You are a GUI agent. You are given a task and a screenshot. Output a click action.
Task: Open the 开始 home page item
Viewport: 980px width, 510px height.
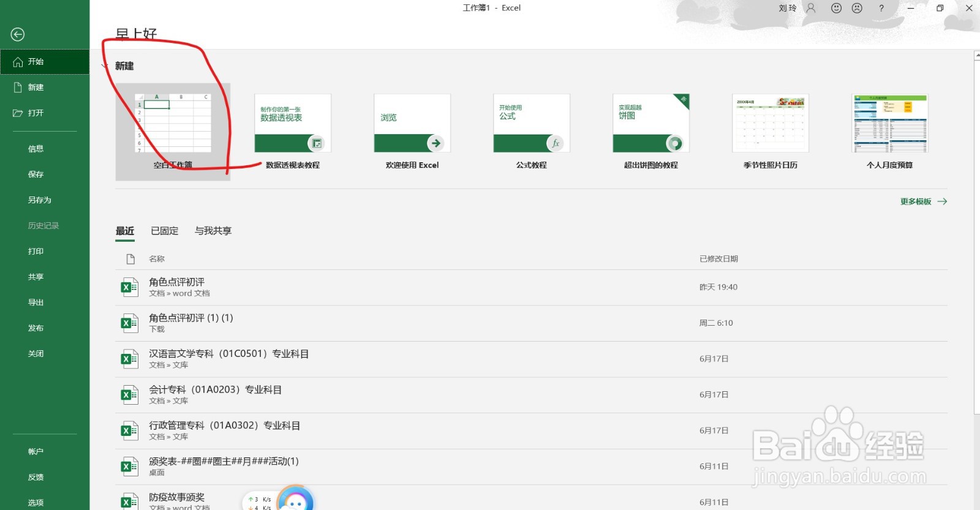[45, 62]
